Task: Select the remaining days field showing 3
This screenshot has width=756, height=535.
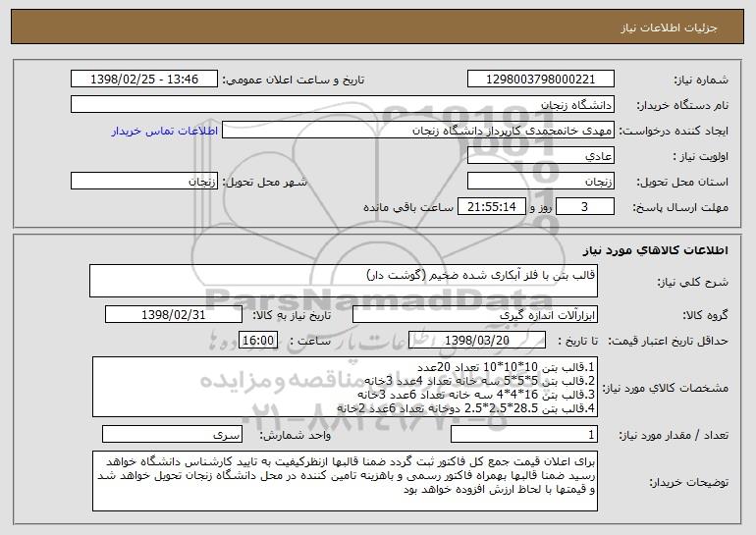Action: coord(585,207)
